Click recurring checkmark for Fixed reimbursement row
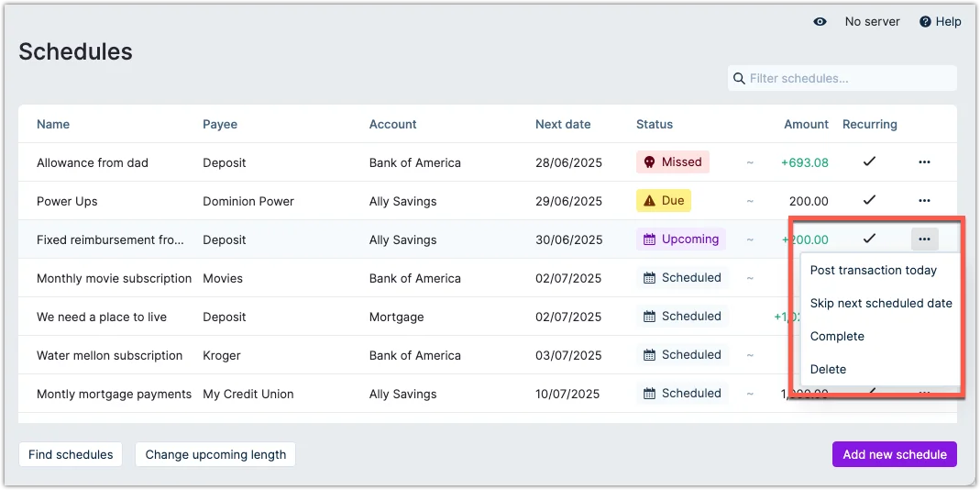 [x=869, y=239]
